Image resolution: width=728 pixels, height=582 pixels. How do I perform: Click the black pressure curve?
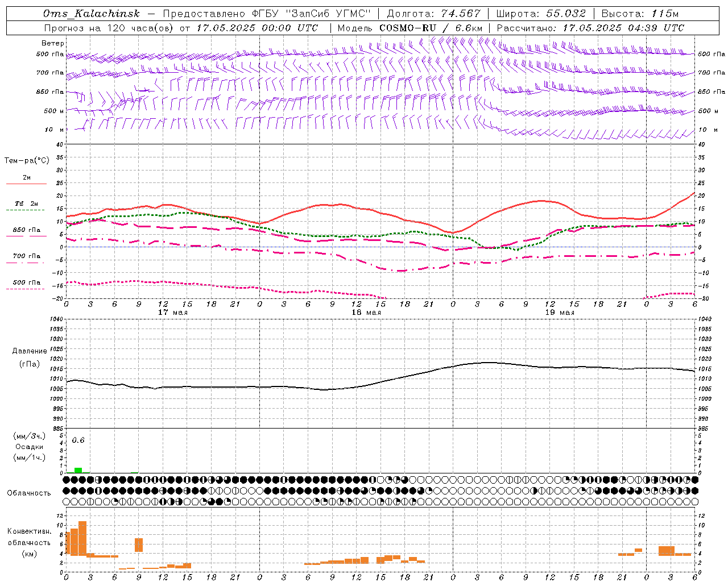380,383
